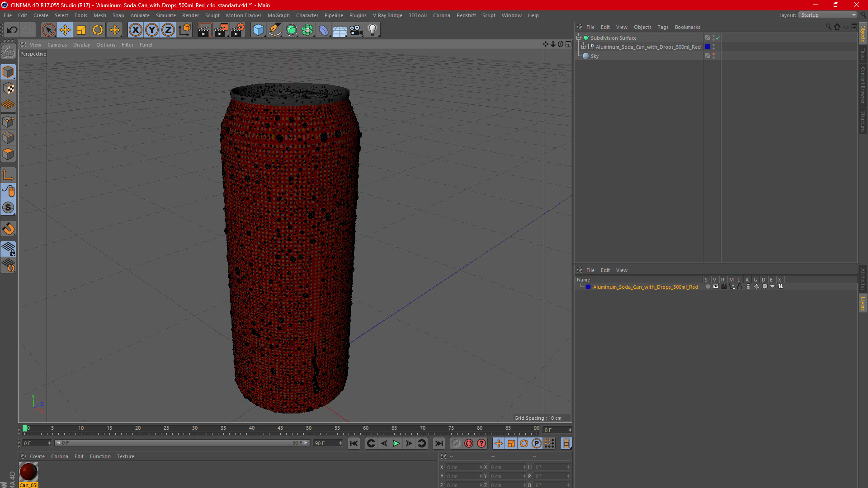
Task: Open the Render menu
Action: coord(190,15)
